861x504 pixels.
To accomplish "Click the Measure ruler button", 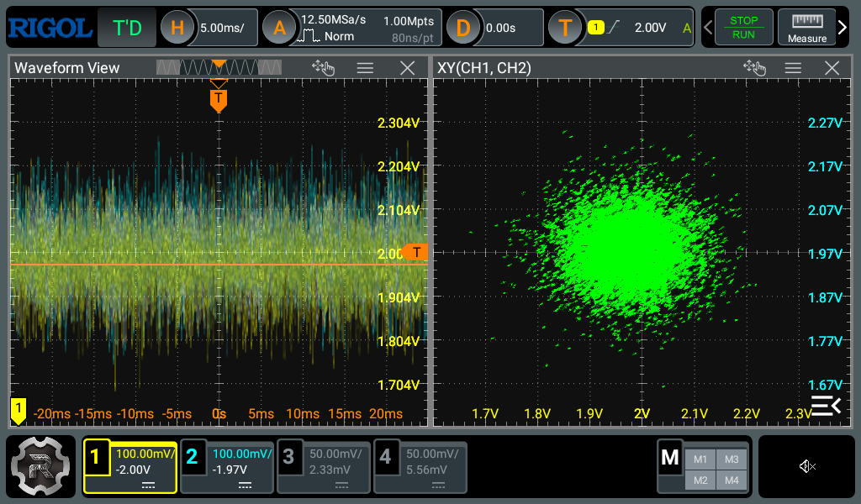I will 806,28.
